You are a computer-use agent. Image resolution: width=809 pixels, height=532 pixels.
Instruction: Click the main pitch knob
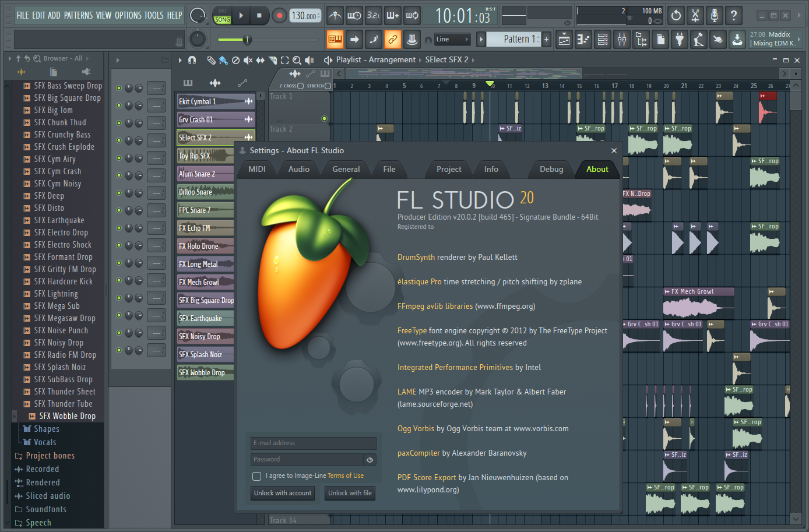pos(198,39)
